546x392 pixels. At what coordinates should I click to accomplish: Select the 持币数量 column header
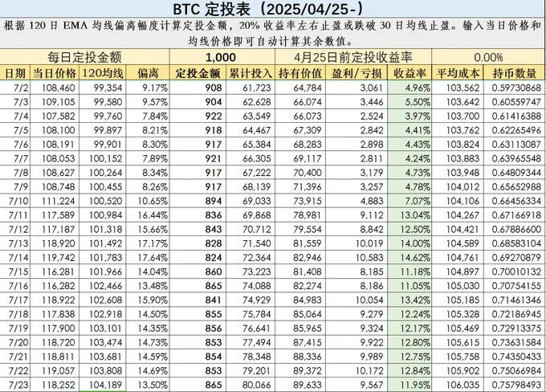tap(515, 73)
